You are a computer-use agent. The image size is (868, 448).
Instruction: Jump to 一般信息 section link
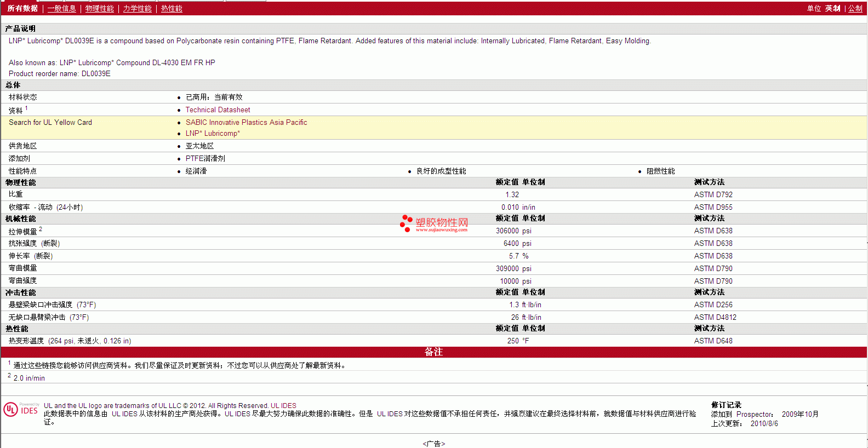[61, 8]
